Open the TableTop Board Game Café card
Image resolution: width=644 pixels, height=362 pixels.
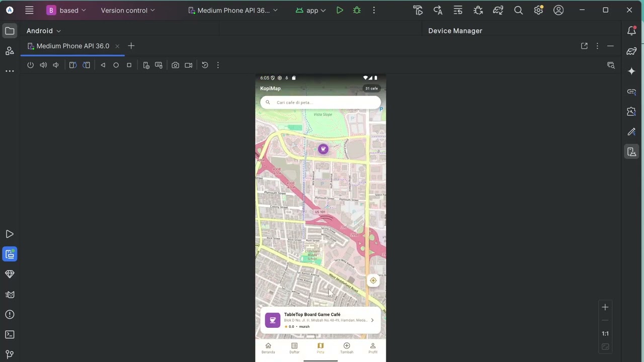[x=320, y=320]
